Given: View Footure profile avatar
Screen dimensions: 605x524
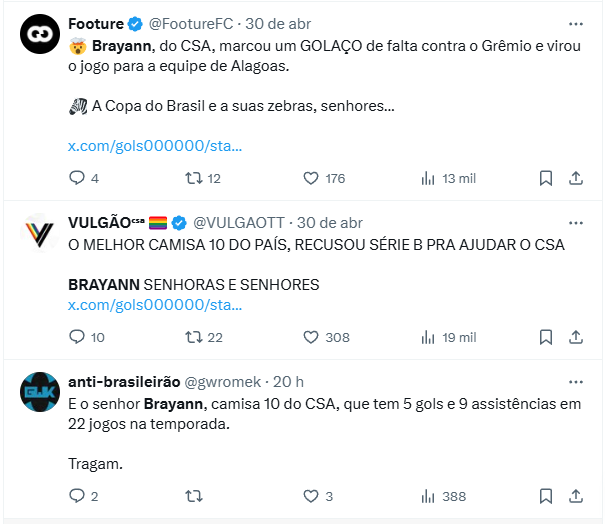Looking at the screenshot, I should (38, 34).
